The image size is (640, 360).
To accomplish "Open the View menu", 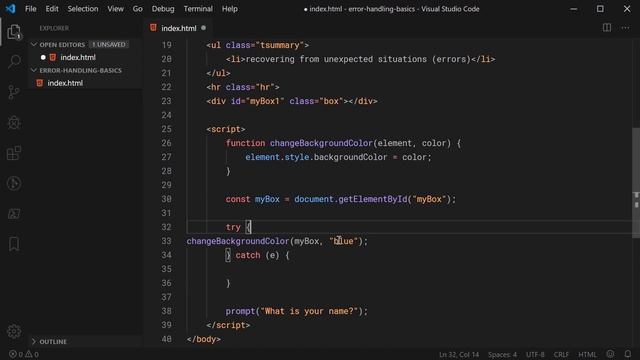I will pyautogui.click(x=116, y=9).
